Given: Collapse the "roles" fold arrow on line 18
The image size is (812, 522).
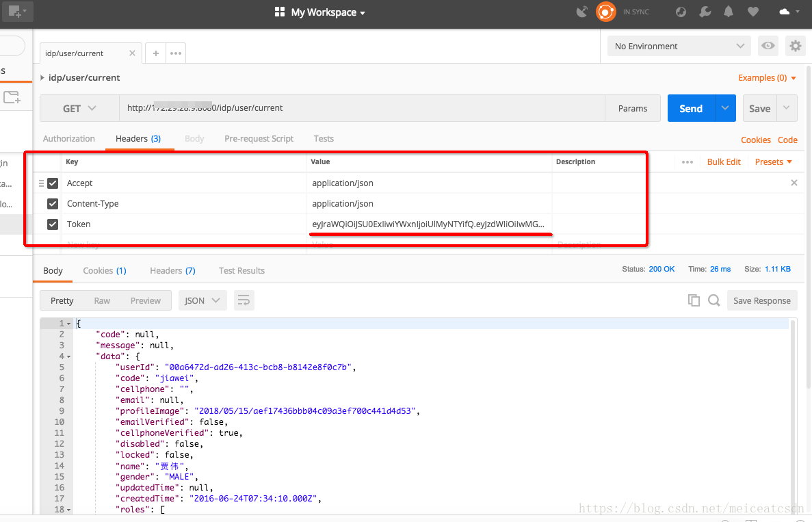Looking at the screenshot, I should 68,510.
